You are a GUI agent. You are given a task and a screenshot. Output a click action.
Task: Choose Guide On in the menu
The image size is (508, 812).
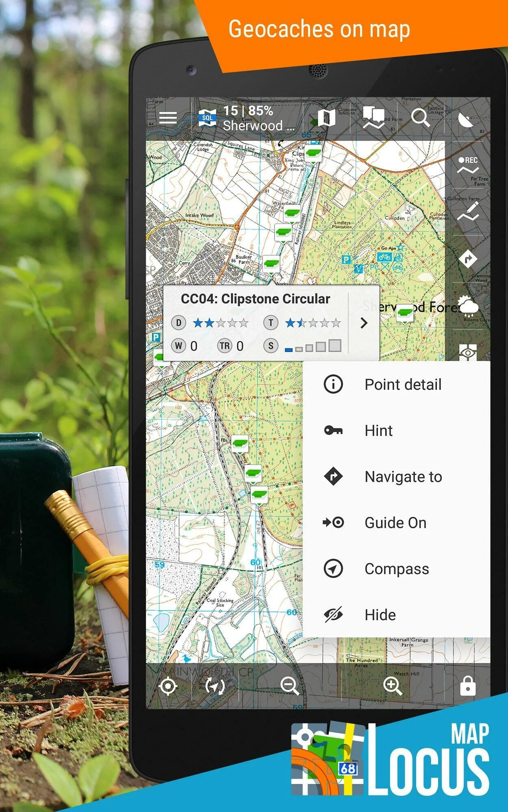[396, 523]
